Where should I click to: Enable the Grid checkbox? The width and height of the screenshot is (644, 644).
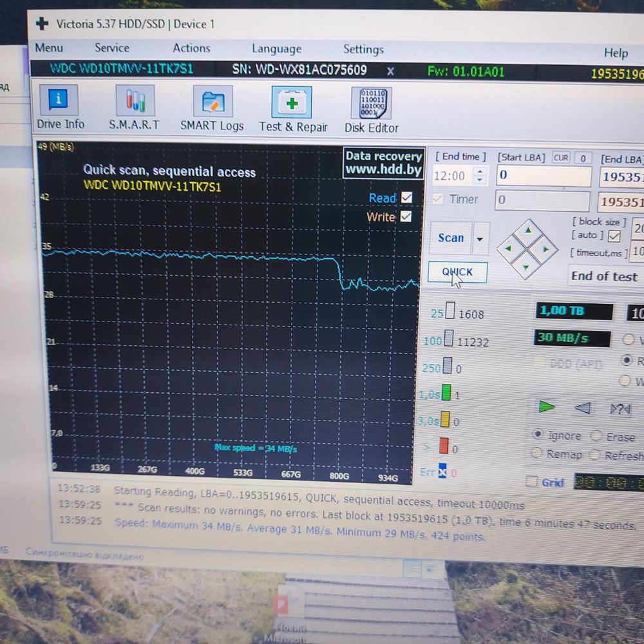(531, 481)
